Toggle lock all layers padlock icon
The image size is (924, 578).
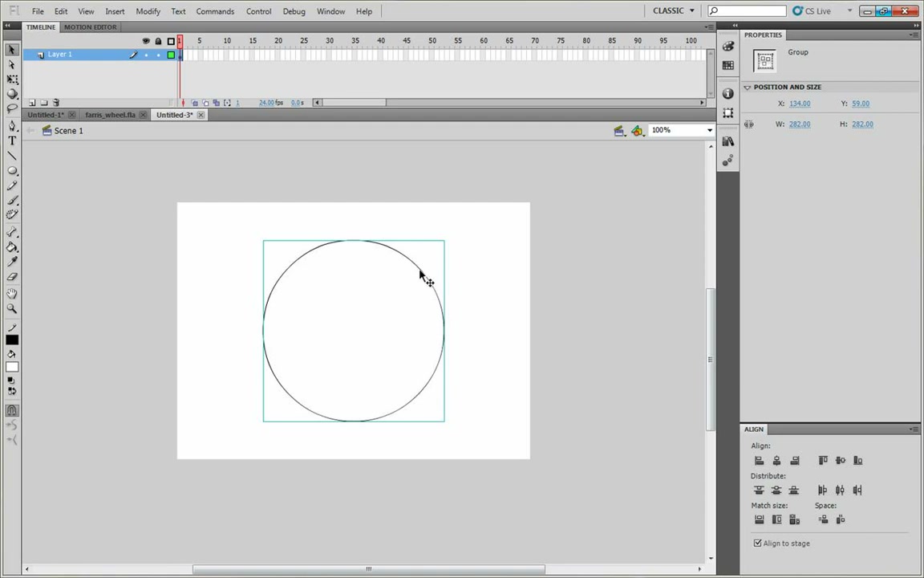tap(158, 41)
